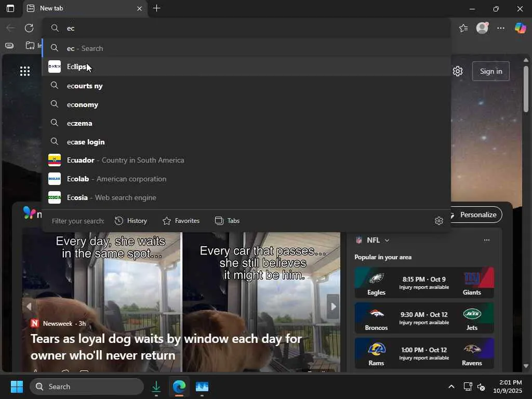Select the Ecosia search engine suggestion

pos(246,197)
